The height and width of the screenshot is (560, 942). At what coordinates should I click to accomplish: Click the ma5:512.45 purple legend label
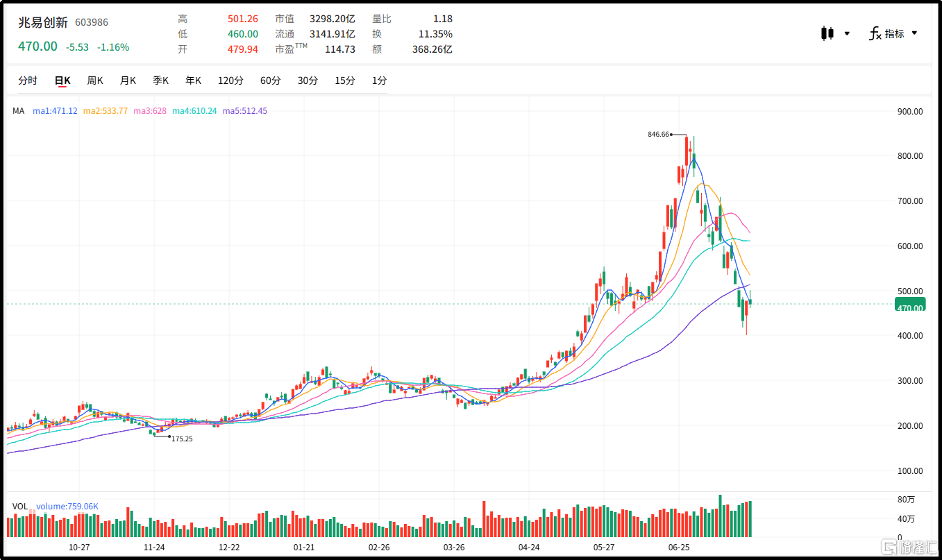[x=245, y=111]
